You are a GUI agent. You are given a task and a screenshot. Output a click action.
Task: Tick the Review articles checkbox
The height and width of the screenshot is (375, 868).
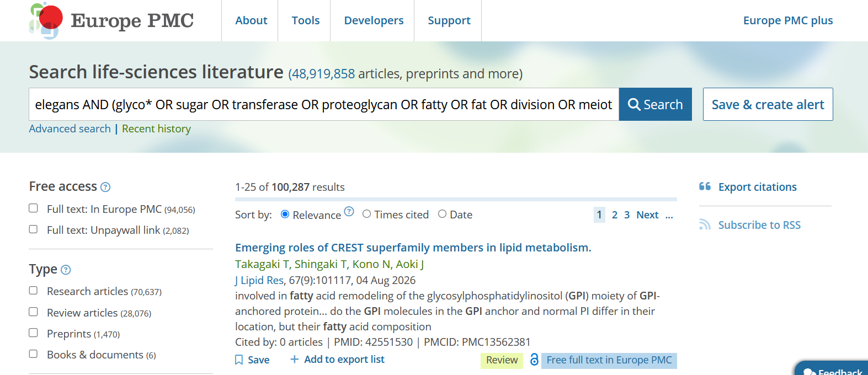33,312
